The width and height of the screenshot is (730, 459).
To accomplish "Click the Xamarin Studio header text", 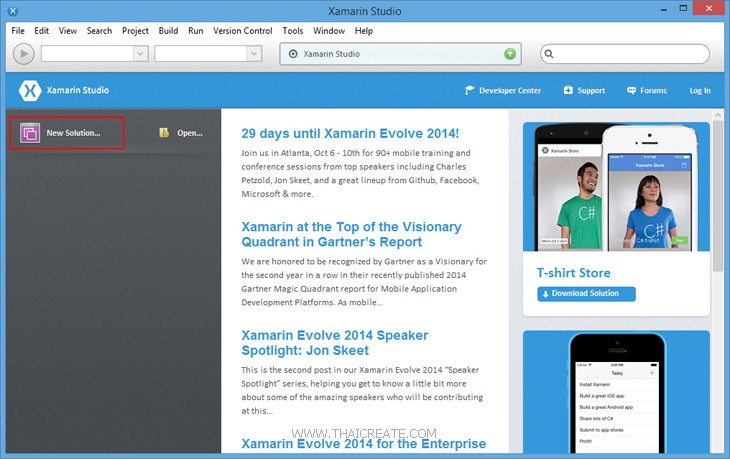I will 78,90.
